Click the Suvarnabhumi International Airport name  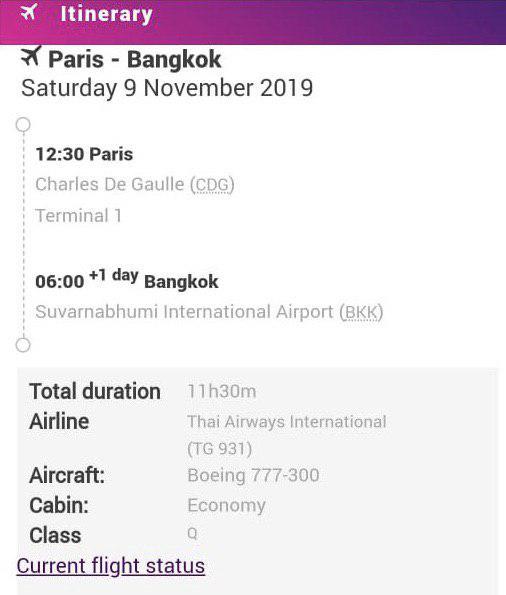pyautogui.click(x=184, y=312)
